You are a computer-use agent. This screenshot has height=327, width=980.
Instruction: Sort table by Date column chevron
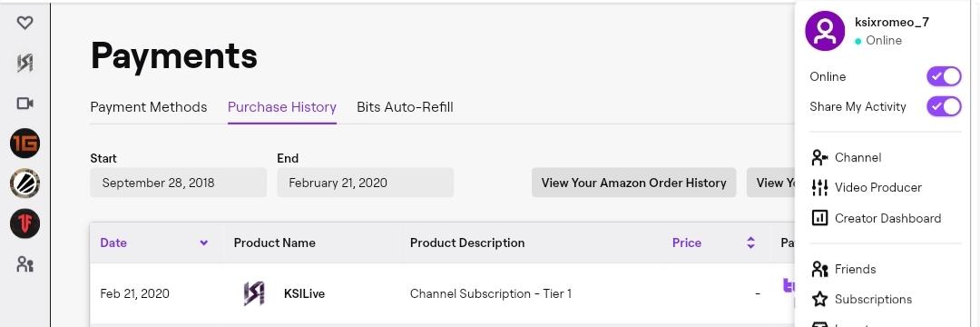tap(204, 243)
